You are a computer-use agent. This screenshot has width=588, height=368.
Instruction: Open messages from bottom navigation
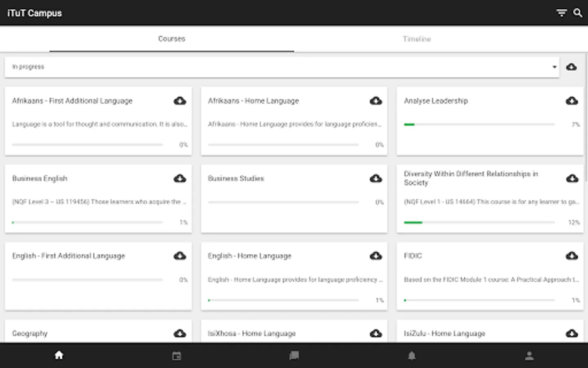pos(294,356)
